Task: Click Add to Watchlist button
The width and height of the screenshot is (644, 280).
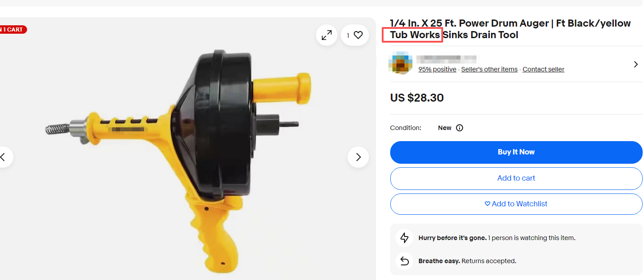Action: click(516, 204)
